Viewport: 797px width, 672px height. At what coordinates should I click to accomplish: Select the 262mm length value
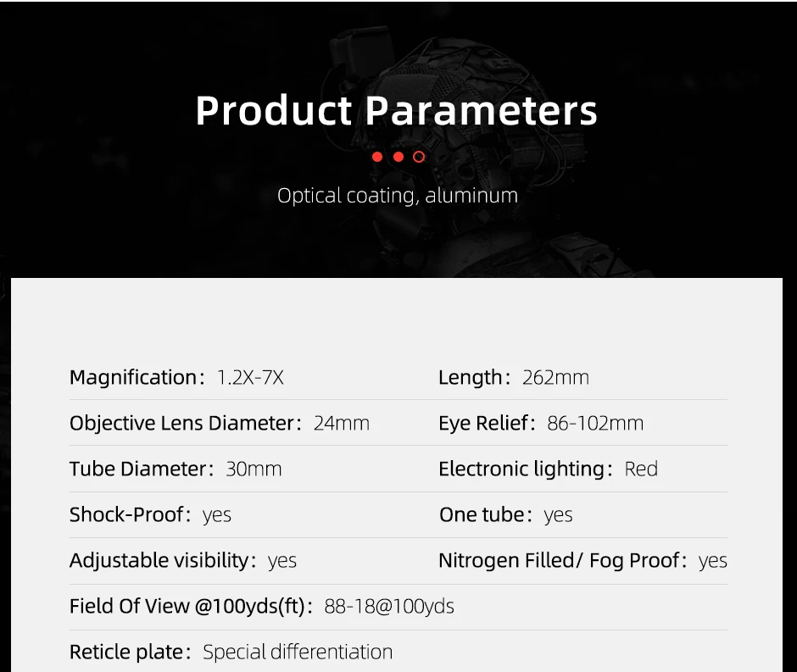tap(555, 378)
